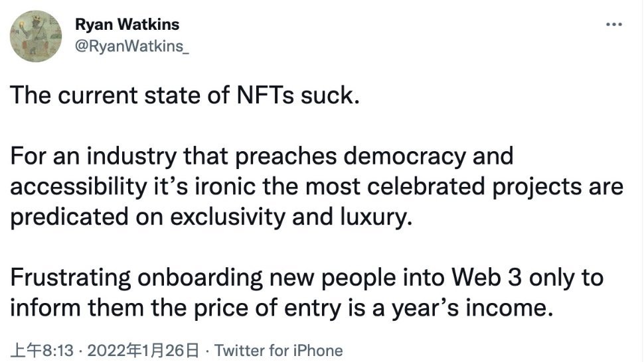
Task: Click the display name Ryan Watkins
Action: 127,25
